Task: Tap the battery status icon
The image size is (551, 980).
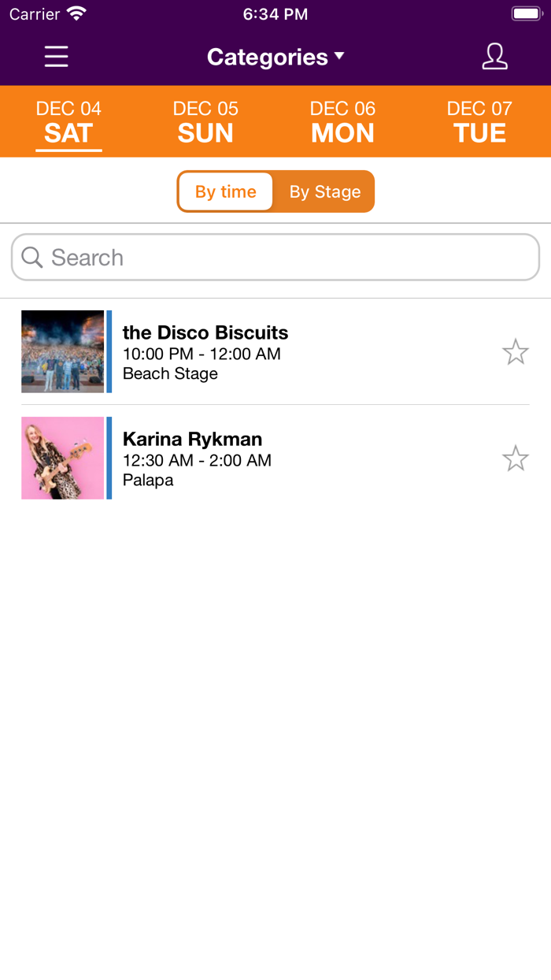Action: [x=527, y=14]
